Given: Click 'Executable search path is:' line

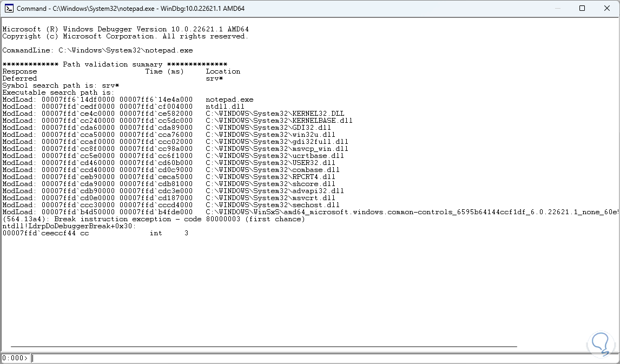Looking at the screenshot, I should pos(58,92).
